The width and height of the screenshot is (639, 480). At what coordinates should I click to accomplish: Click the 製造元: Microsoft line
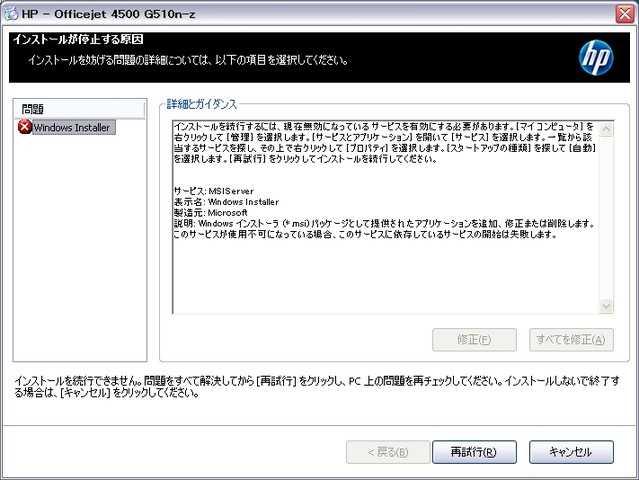(x=211, y=212)
